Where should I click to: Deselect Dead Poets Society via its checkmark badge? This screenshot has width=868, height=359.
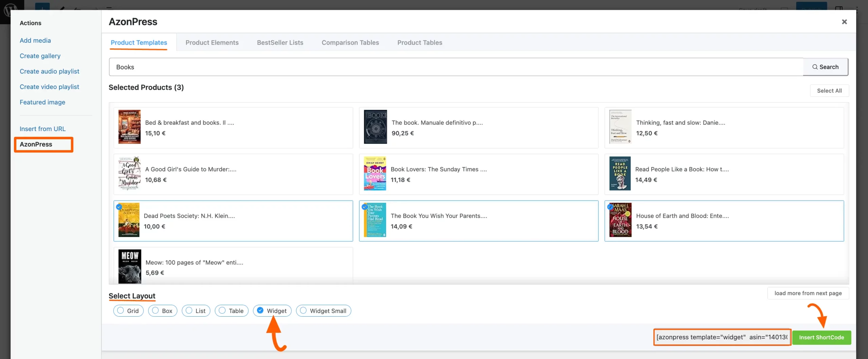119,207
